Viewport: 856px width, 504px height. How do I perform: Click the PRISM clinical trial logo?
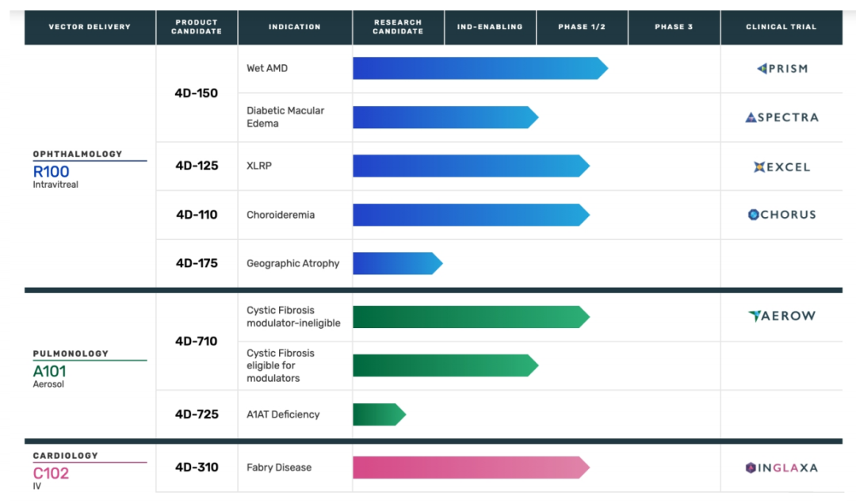(781, 69)
